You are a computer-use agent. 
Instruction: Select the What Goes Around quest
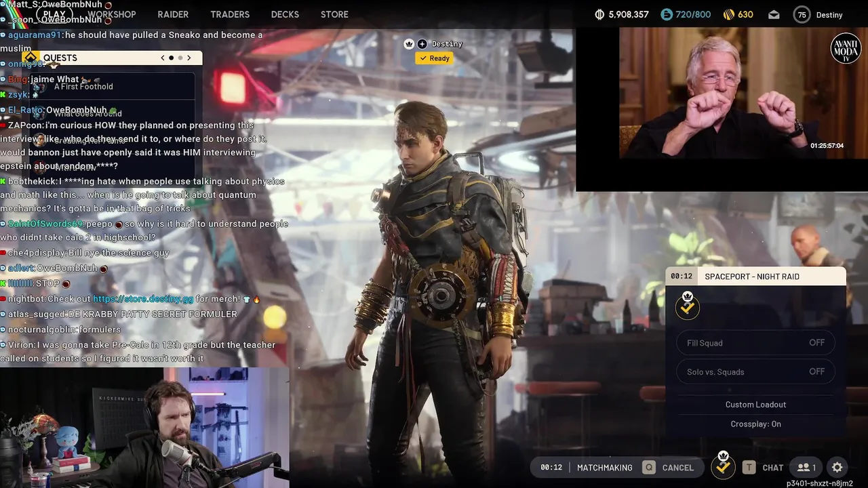[x=113, y=113]
